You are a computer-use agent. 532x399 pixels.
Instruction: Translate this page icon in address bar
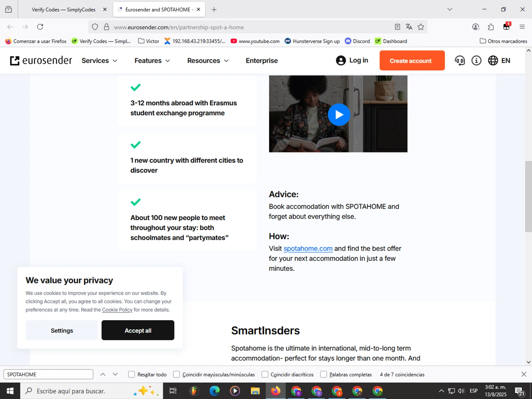[409, 27]
